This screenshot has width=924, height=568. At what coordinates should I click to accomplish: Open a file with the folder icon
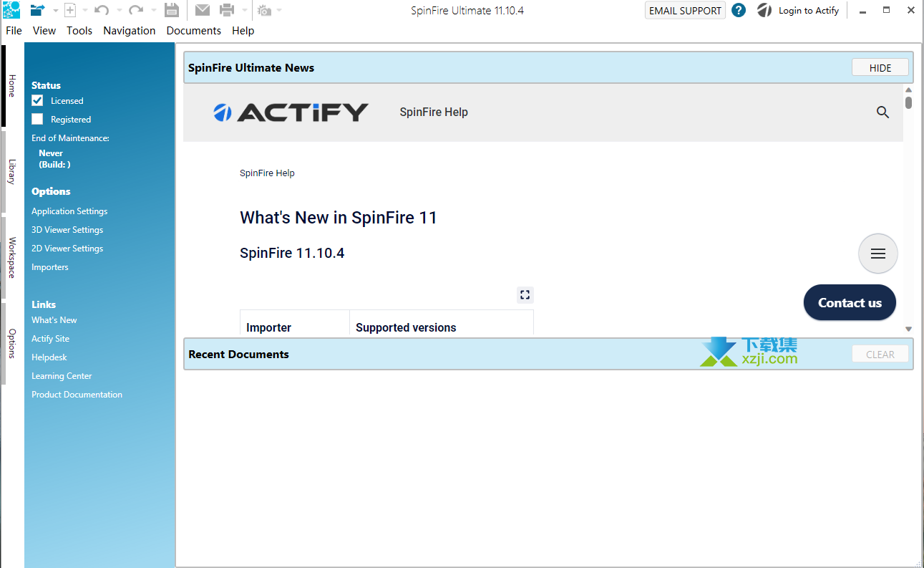[x=37, y=10]
